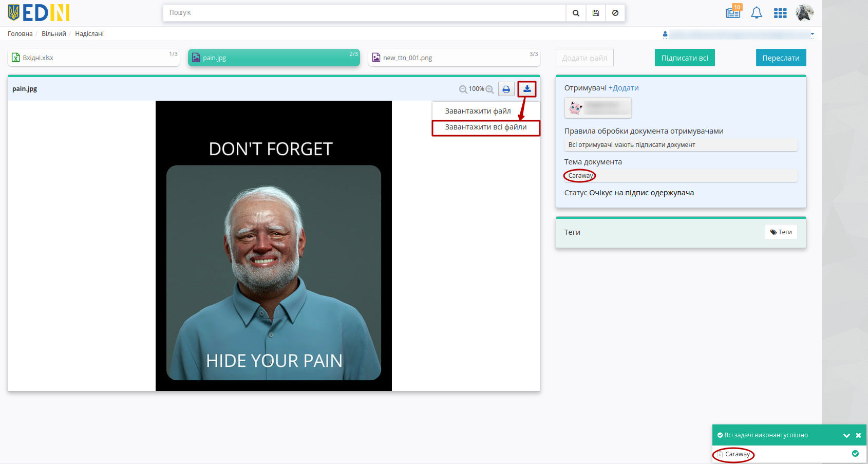
Task: Zoom out the pain.jpg preview
Action: (x=463, y=89)
